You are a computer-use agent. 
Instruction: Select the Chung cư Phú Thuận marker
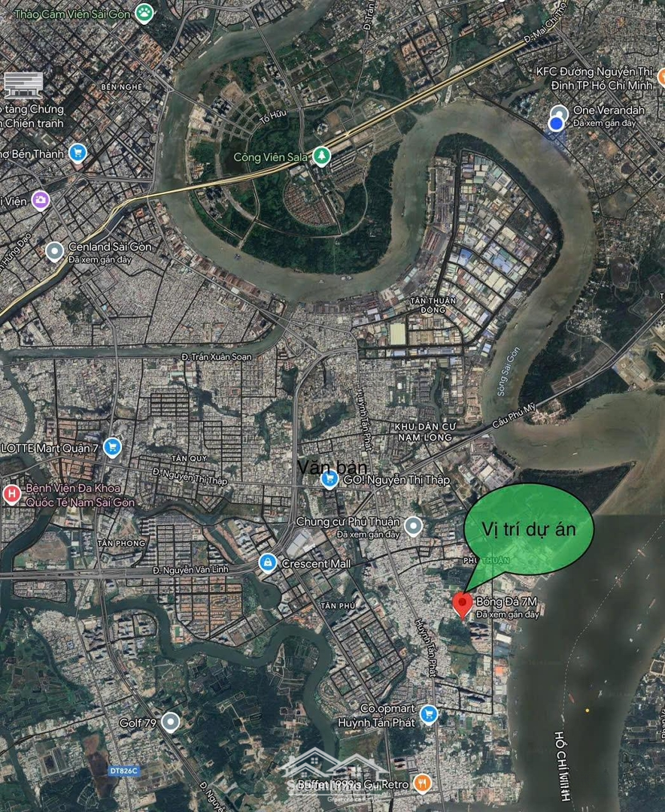tap(413, 526)
